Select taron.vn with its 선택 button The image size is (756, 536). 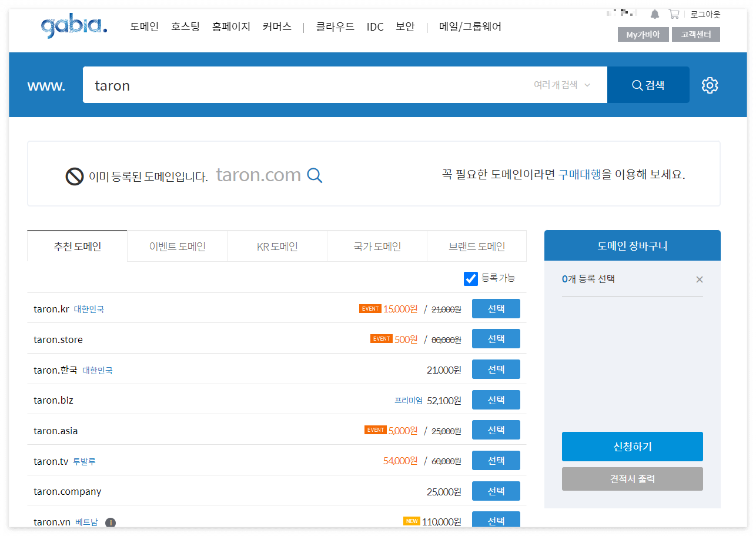coord(496,520)
